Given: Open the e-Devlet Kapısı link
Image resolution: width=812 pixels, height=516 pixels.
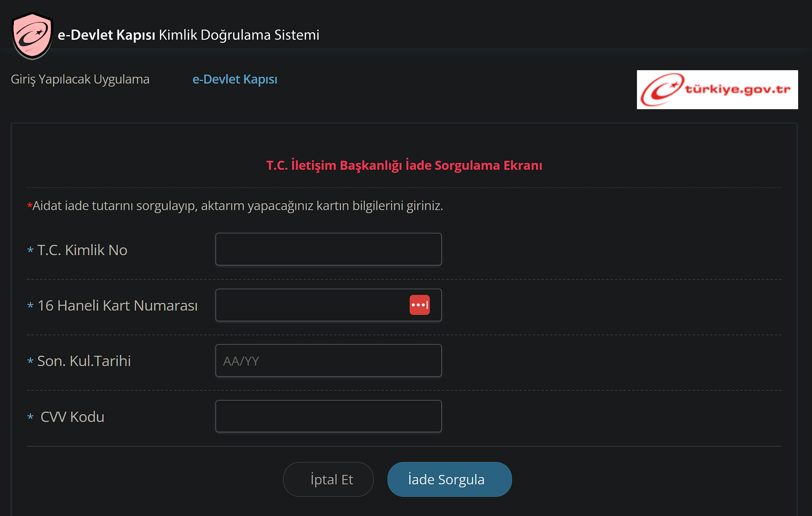Looking at the screenshot, I should (235, 79).
